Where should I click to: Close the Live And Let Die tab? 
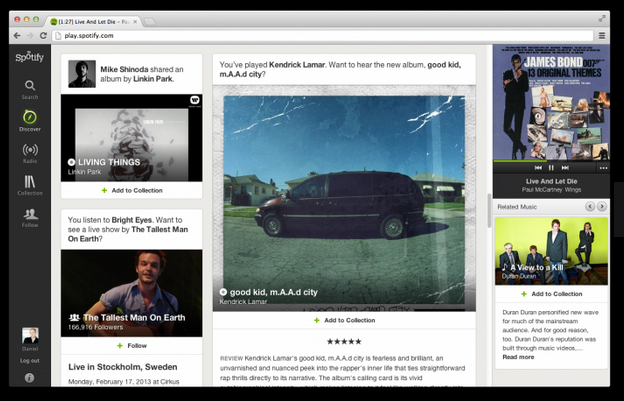pyautogui.click(x=135, y=21)
